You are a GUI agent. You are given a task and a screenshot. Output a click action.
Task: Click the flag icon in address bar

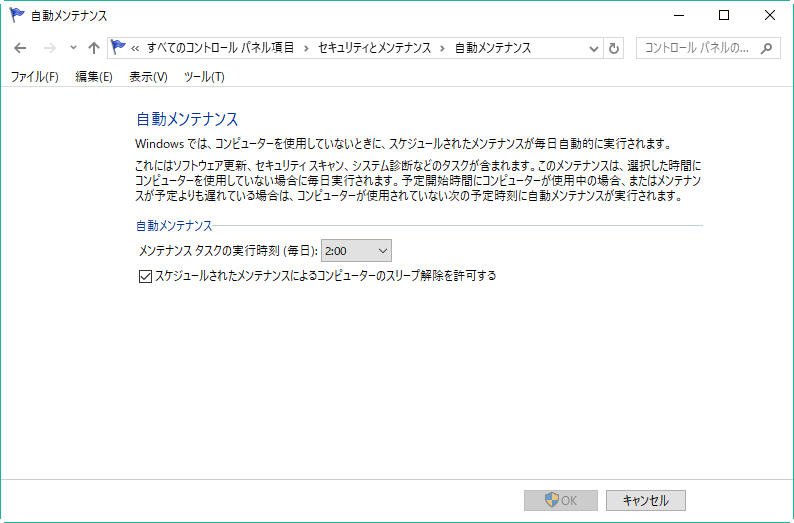tap(118, 48)
